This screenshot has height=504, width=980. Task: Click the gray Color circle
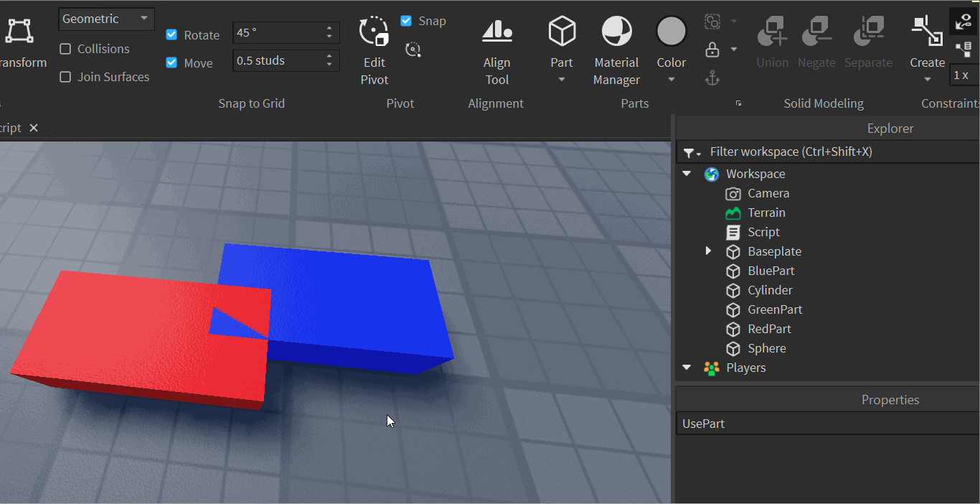pyautogui.click(x=672, y=32)
